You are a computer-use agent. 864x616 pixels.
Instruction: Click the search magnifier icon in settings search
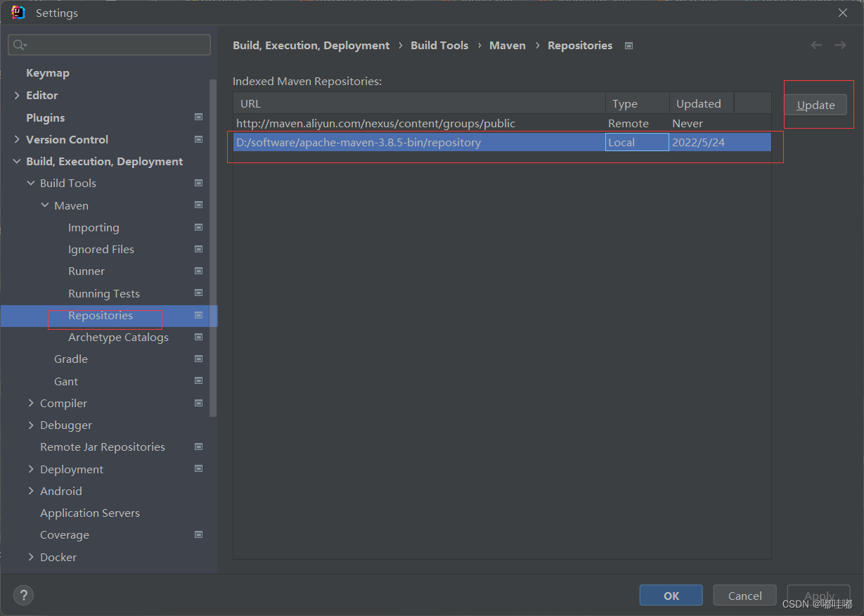19,45
